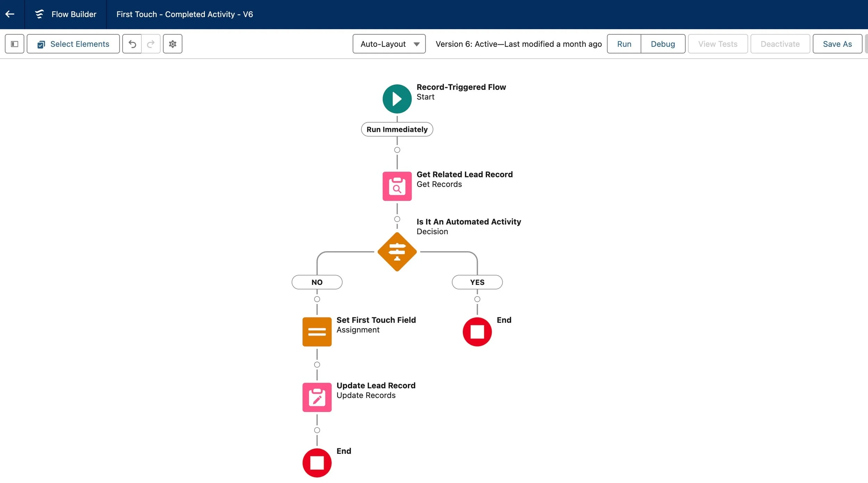Click the End element below Update Lead Record
The height and width of the screenshot is (483, 868).
(x=316, y=462)
